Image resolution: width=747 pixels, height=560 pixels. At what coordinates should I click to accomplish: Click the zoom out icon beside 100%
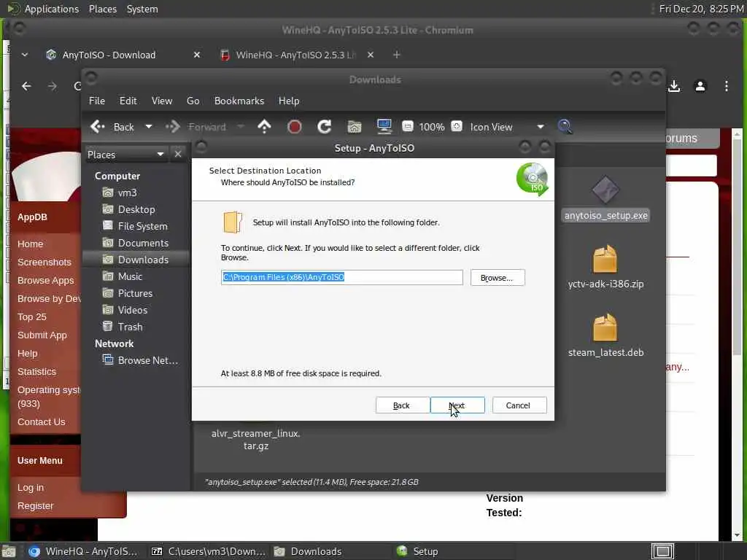pyautogui.click(x=407, y=126)
